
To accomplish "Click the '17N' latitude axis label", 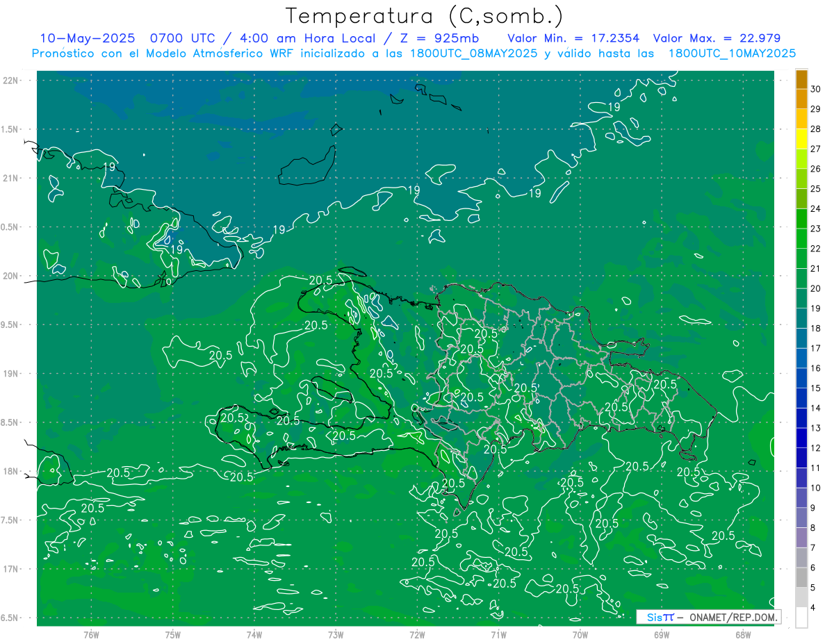I will click(10, 570).
